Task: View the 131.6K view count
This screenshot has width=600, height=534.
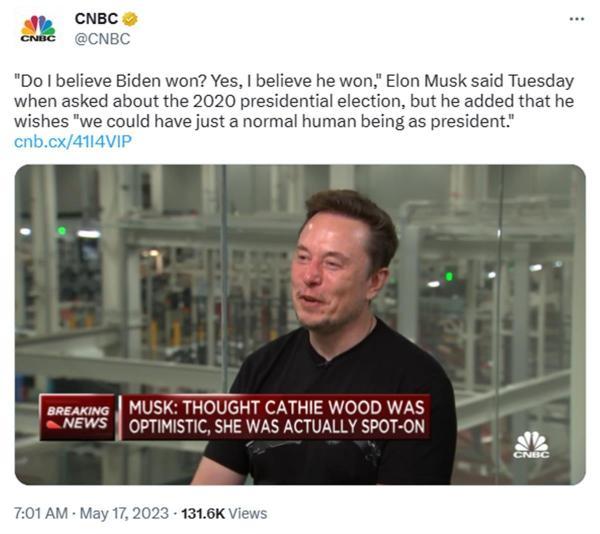Action: click(x=203, y=513)
